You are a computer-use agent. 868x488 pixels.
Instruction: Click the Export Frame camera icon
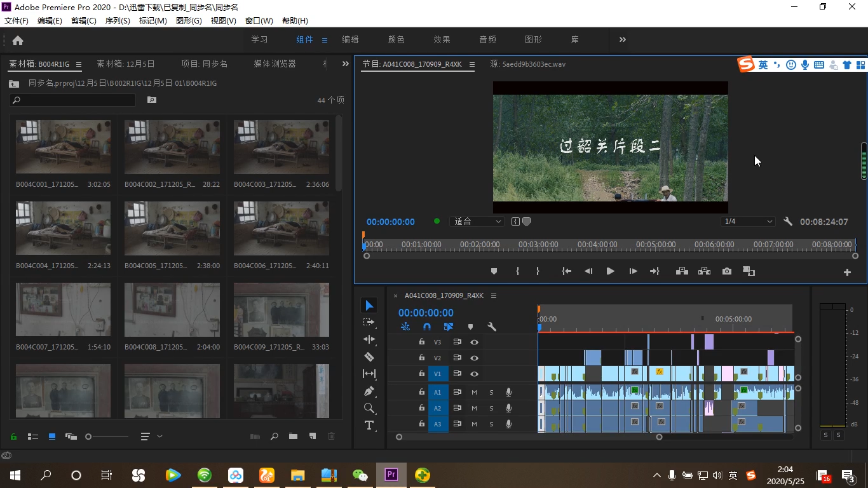727,271
